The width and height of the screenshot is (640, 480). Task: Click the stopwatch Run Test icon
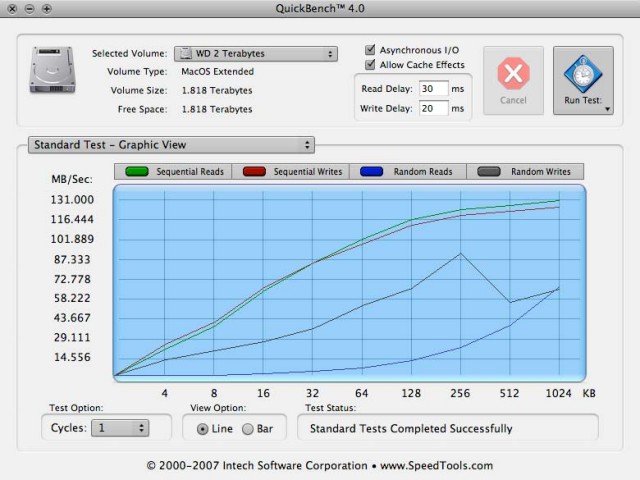(x=583, y=74)
